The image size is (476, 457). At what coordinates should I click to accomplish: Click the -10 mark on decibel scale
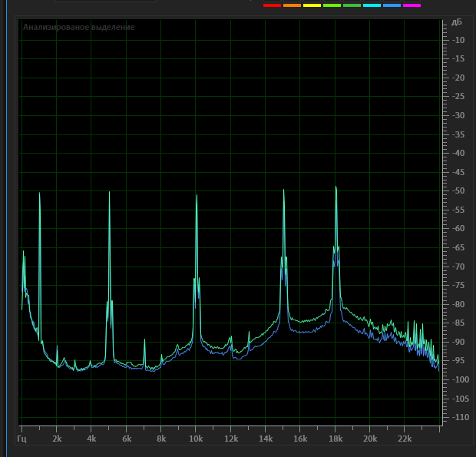[x=458, y=40]
